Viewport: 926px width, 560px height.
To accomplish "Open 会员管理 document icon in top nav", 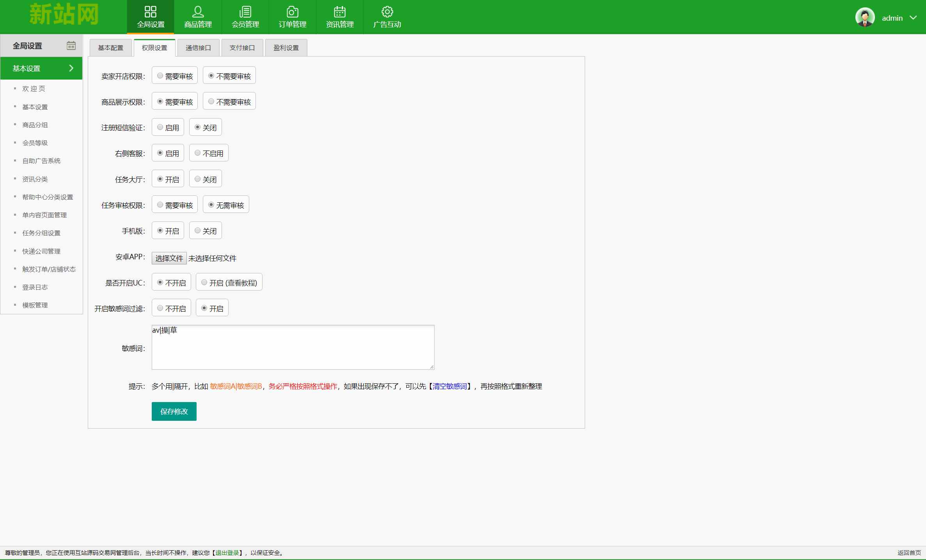I will pyautogui.click(x=245, y=12).
